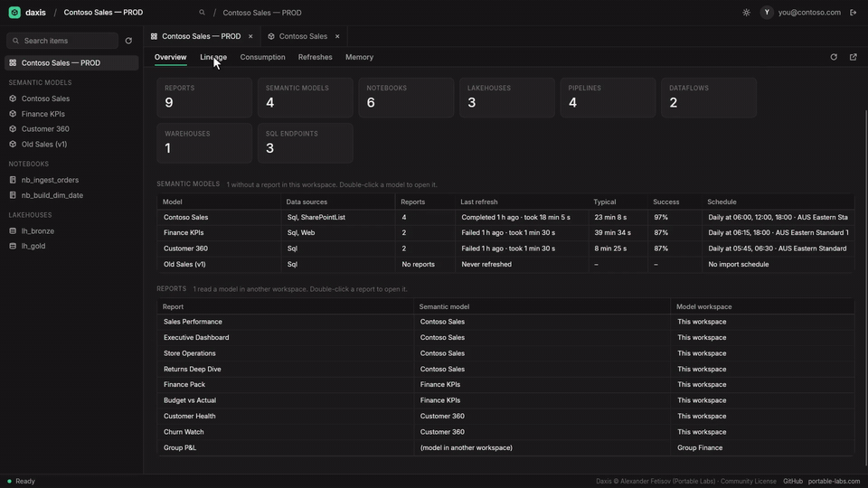Select Finance KPIs in sidebar tree

coord(71,114)
